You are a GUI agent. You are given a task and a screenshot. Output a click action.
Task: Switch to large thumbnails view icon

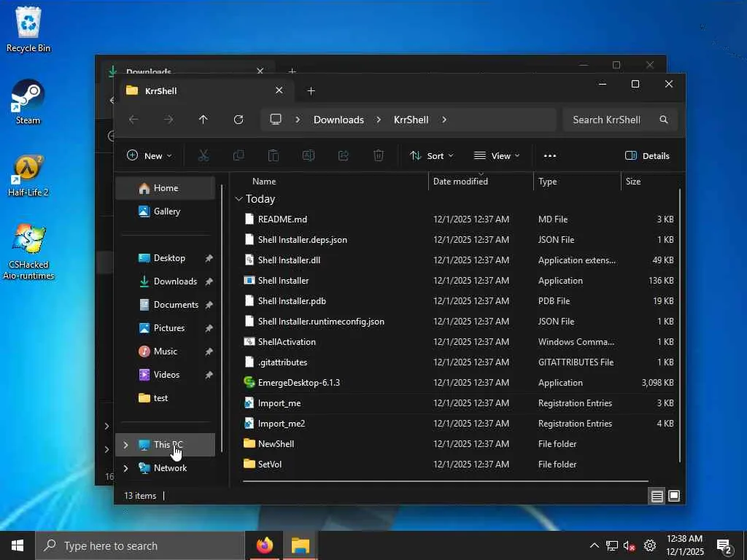674,496
